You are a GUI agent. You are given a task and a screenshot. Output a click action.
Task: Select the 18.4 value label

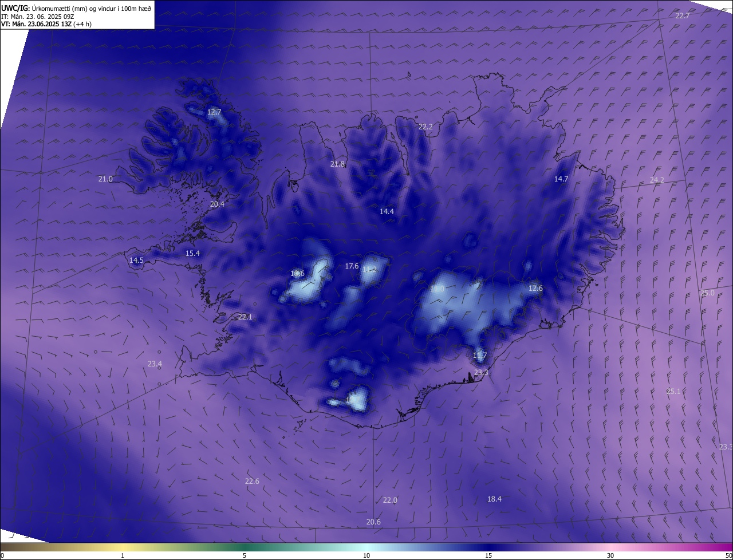tap(494, 499)
